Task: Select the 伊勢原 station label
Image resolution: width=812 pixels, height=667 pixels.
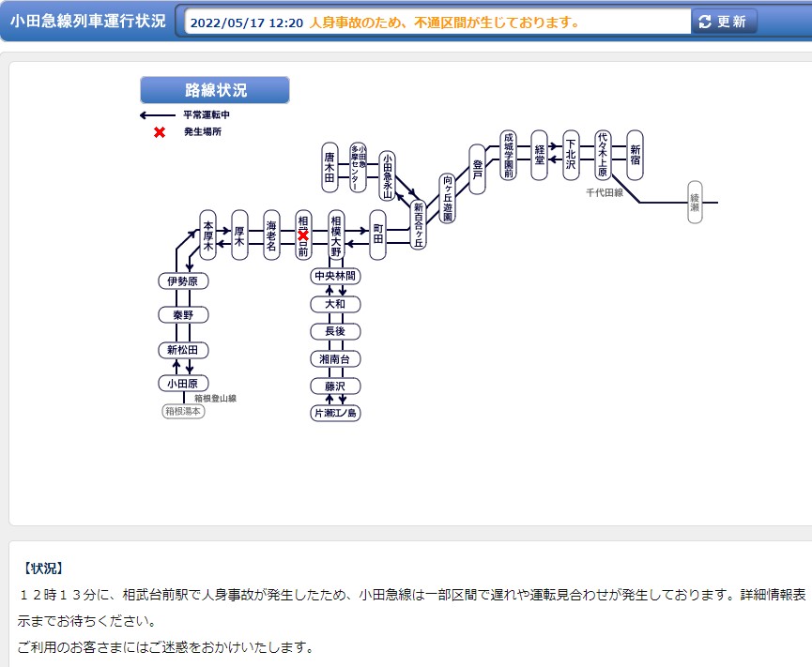Action: (x=183, y=281)
